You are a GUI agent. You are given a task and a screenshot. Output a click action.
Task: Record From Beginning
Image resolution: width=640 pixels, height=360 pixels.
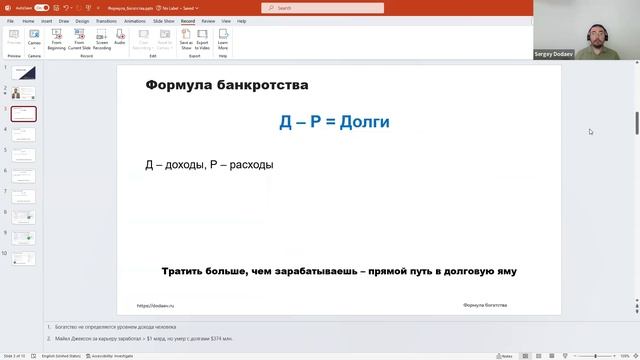click(x=56, y=40)
